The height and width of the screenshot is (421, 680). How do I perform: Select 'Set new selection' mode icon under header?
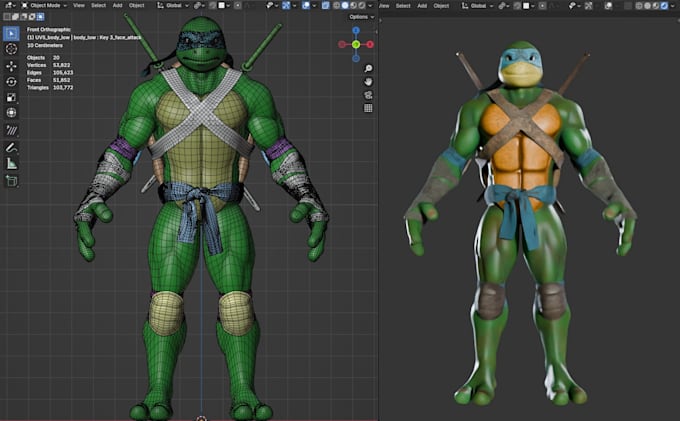click(x=7, y=16)
